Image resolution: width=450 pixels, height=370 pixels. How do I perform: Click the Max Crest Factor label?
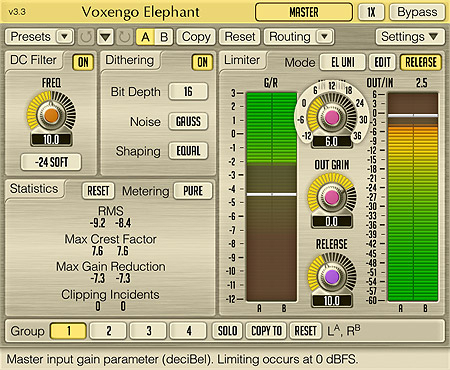tap(110, 239)
